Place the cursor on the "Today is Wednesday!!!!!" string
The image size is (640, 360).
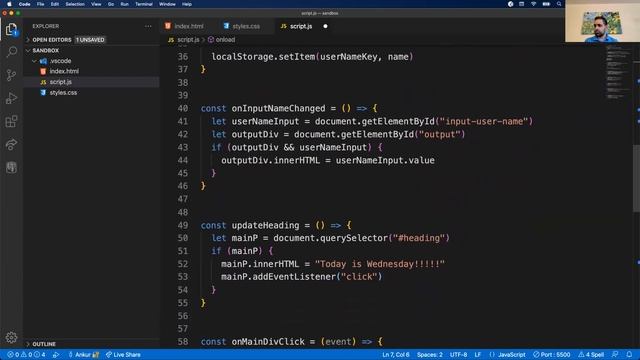click(x=380, y=264)
